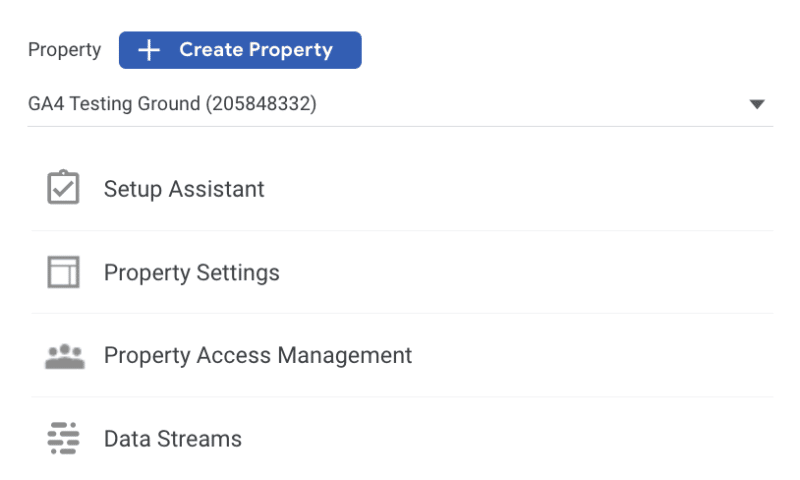The width and height of the screenshot is (800, 480).
Task: Go to Property Settings menu item
Action: click(x=192, y=272)
